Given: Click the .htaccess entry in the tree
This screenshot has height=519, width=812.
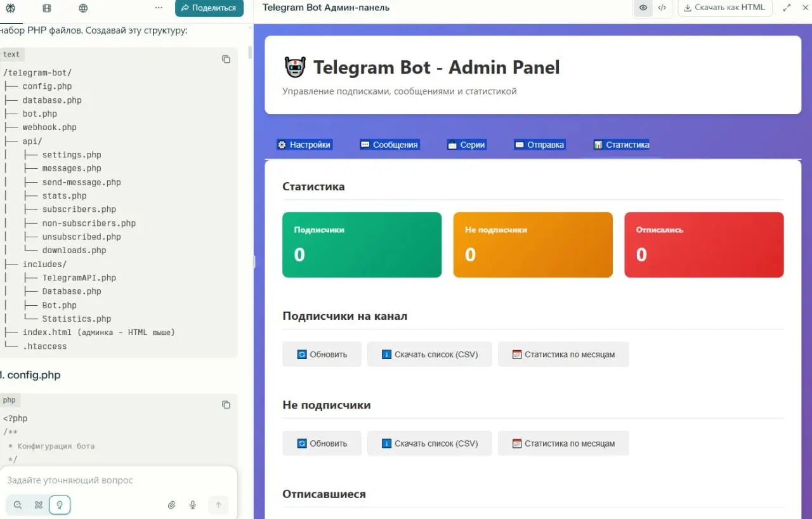Looking at the screenshot, I should (44, 346).
